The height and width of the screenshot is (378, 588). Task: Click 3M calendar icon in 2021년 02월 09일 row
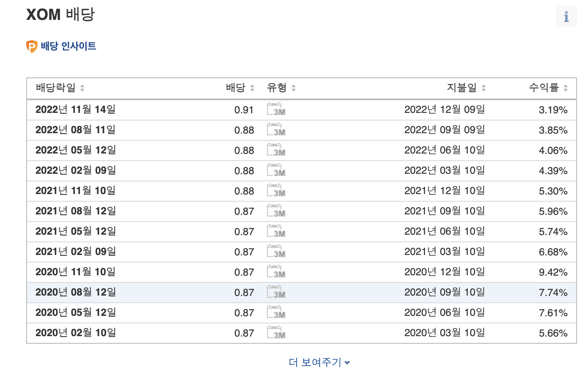coord(276,251)
